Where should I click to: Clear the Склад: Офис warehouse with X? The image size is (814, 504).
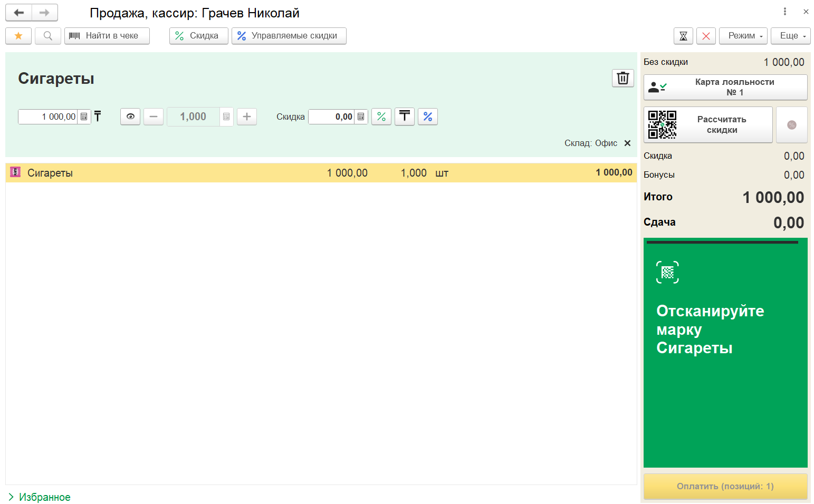627,143
